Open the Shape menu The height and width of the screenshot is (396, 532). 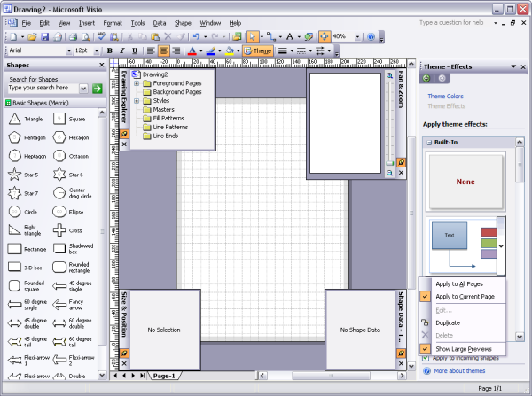(183, 23)
